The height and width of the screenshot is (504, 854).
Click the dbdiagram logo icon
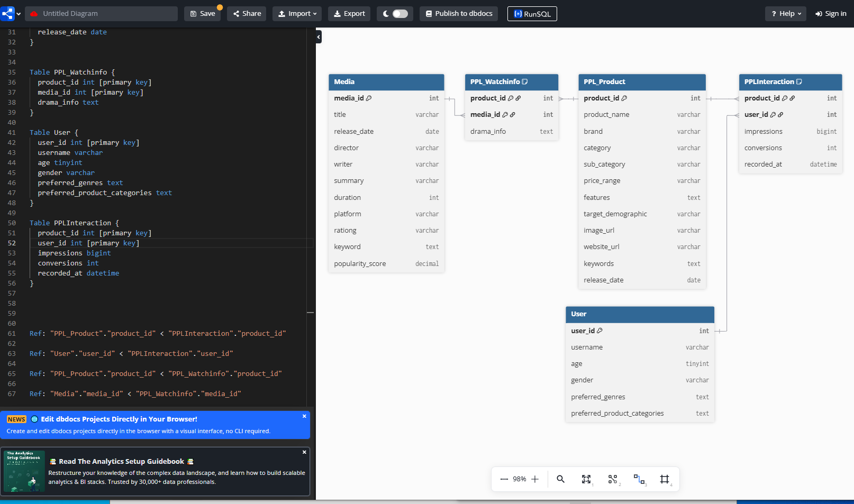click(x=7, y=13)
